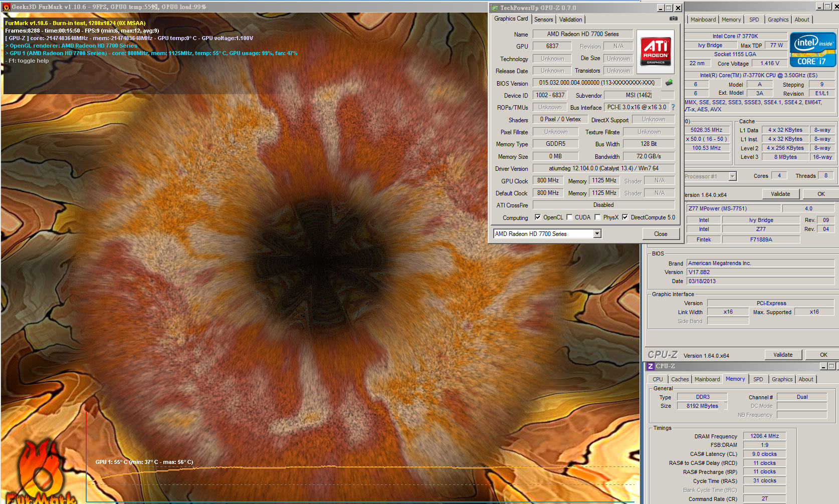
Task: Click the BIOS Version value 015.032.000.004.000000
Action: 597,83
